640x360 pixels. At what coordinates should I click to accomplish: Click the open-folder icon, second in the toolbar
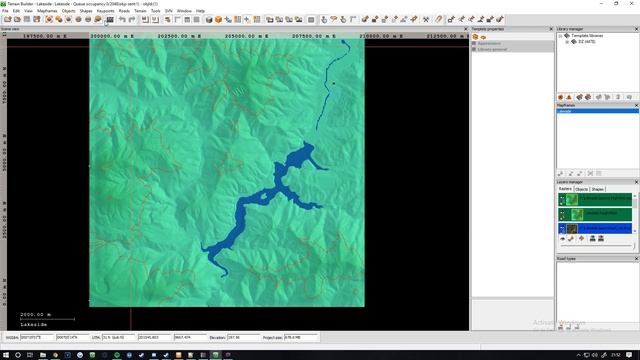[17, 19]
